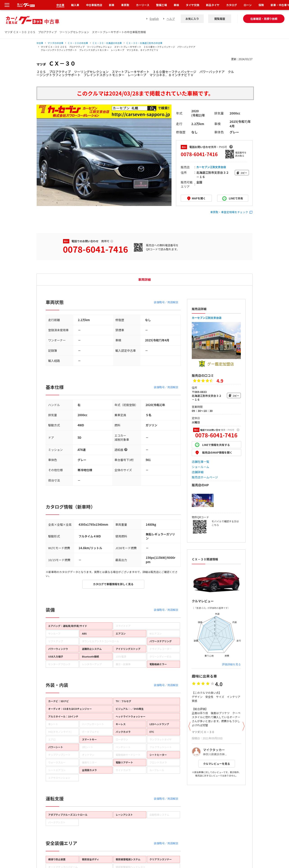Click the 過給器 help question icon
This screenshot has height=868, width=289.
126,450
